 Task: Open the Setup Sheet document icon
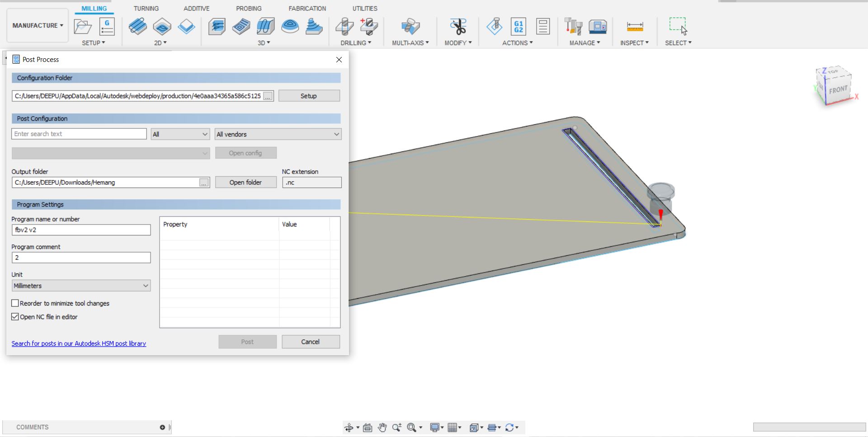pos(543,27)
